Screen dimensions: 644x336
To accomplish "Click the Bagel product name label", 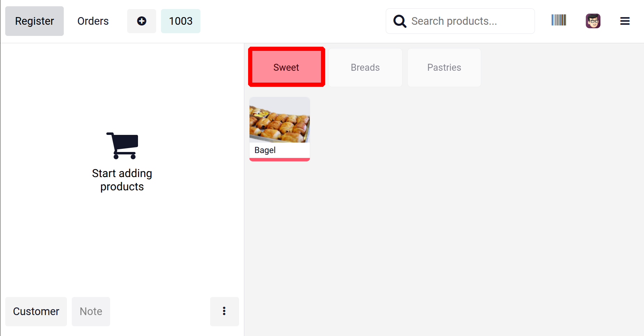I will (265, 150).
